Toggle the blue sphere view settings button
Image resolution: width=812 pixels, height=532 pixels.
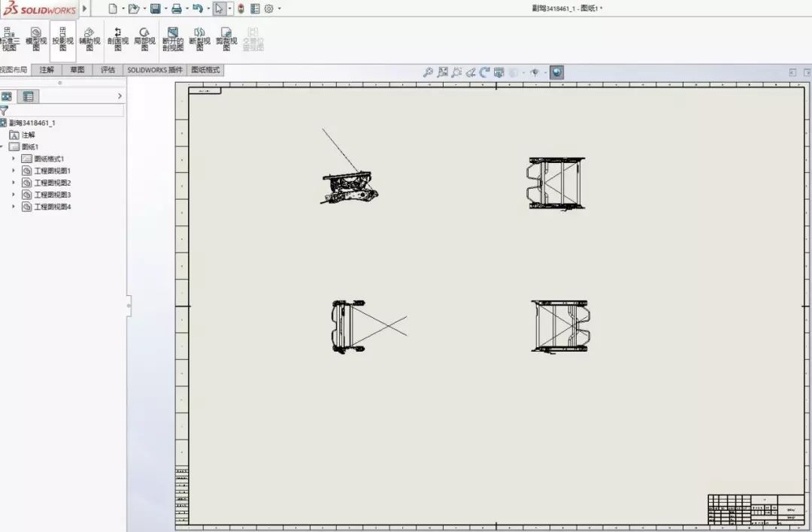(x=556, y=72)
